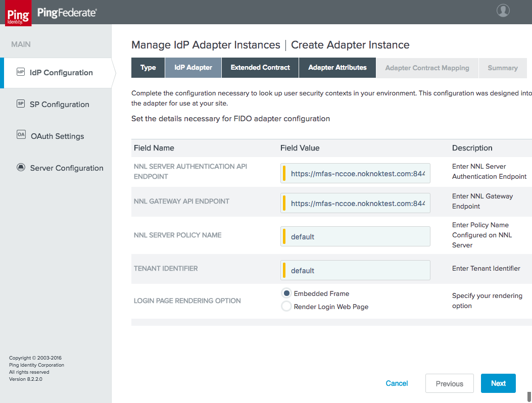Cancel the adapter instance creation
This screenshot has width=532, height=403.
[397, 383]
